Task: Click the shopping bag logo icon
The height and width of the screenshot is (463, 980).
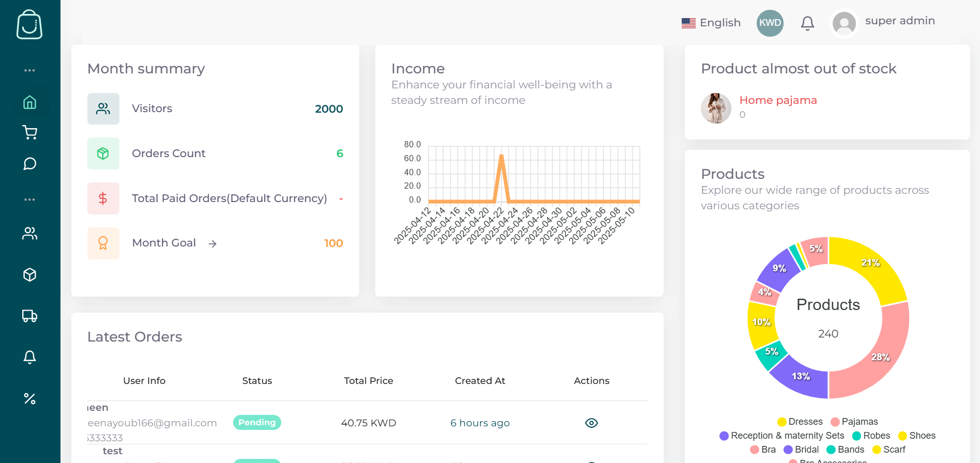Action: point(29,24)
